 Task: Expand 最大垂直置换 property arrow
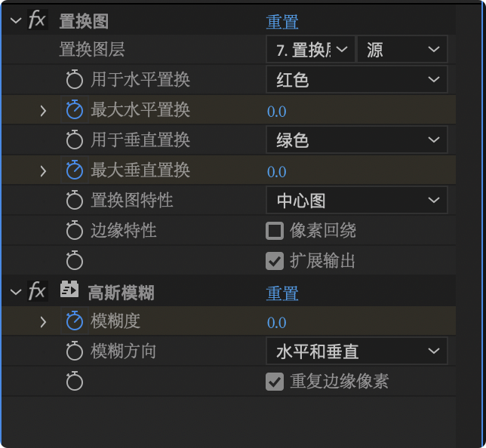(x=43, y=170)
